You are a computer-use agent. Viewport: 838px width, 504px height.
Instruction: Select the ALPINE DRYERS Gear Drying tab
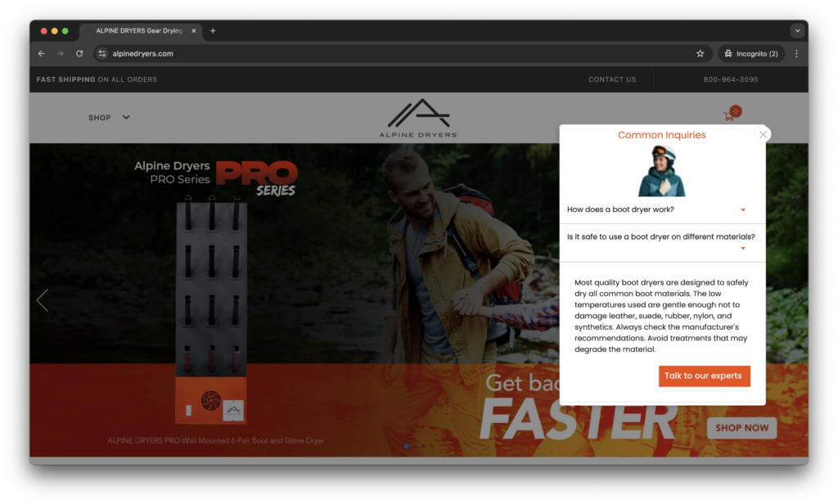pyautogui.click(x=139, y=30)
